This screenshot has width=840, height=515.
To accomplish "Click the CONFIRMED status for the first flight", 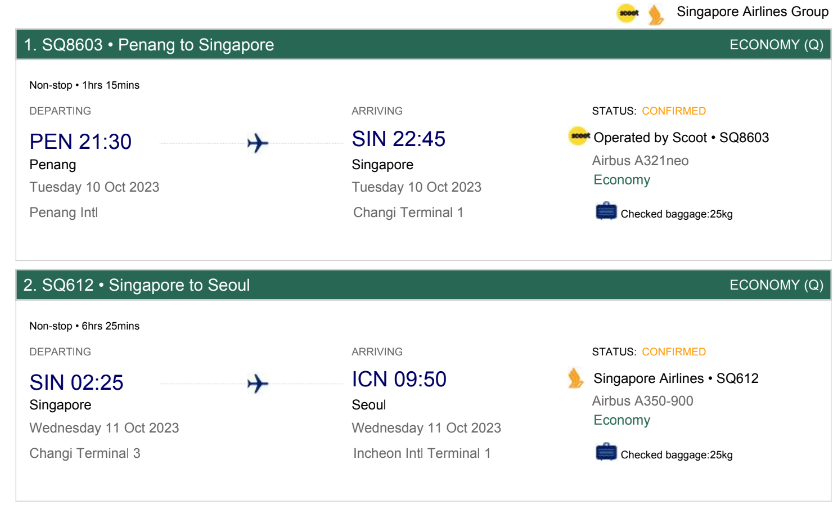I will pyautogui.click(x=673, y=111).
